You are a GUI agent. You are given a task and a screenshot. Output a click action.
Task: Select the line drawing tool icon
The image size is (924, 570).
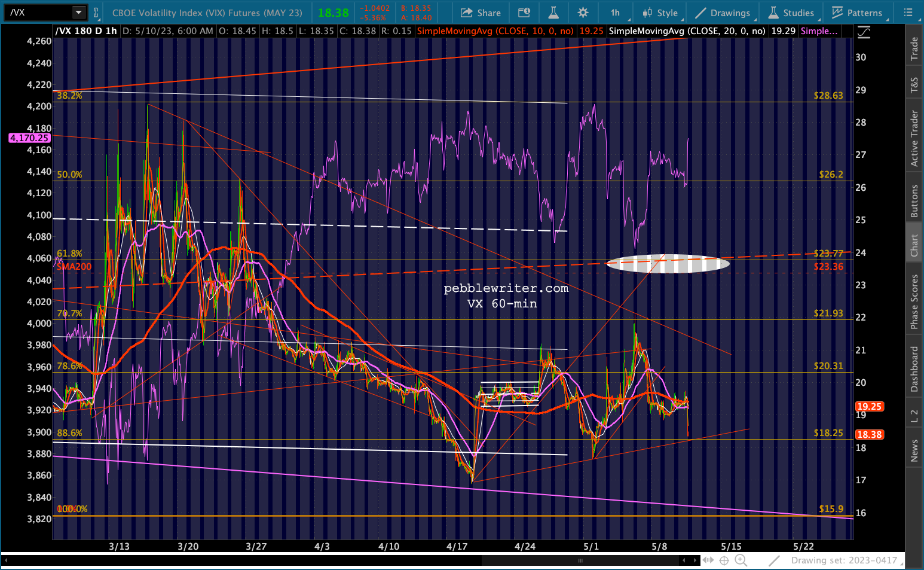(x=775, y=560)
